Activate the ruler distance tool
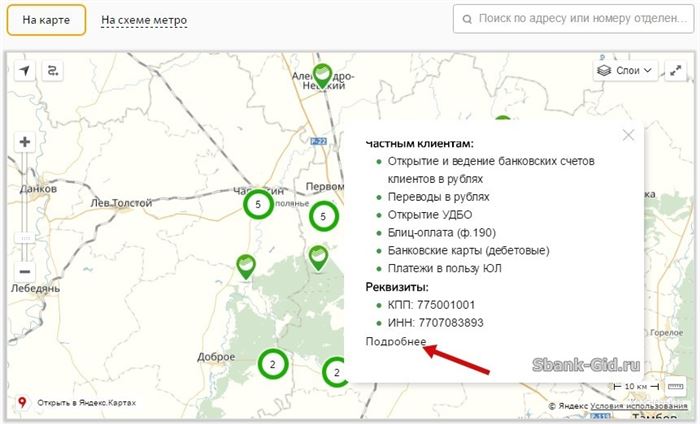This screenshot has height=424, width=700. click(675, 387)
